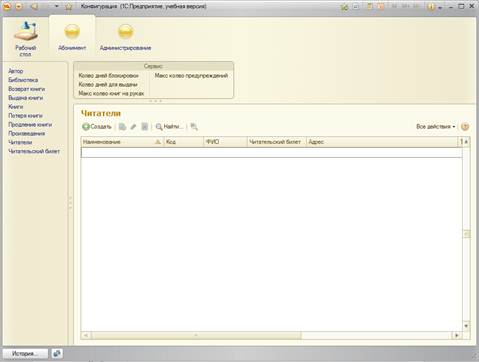This screenshot has width=479, height=362.
Task: Click the calculator icon in title bar
Action: (x=370, y=6)
